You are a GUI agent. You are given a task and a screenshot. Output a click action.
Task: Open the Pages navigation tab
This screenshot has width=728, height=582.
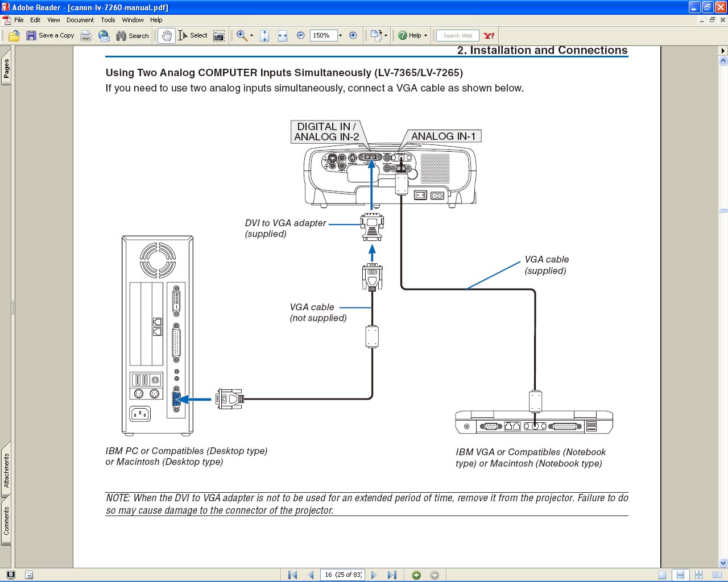(6, 69)
